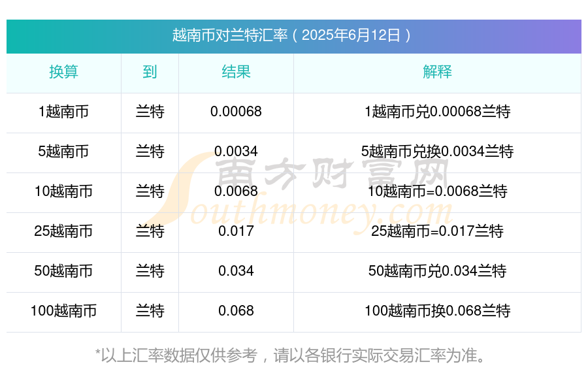588x392 pixels.
Task: Click the 10越南币 cell
Action: point(64,191)
